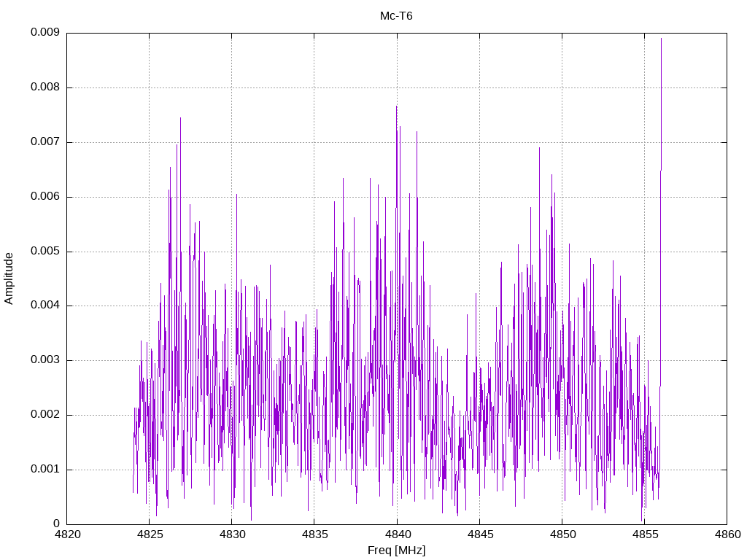
Task: Click the y-axis tick label 0.003
Action: tap(44, 360)
